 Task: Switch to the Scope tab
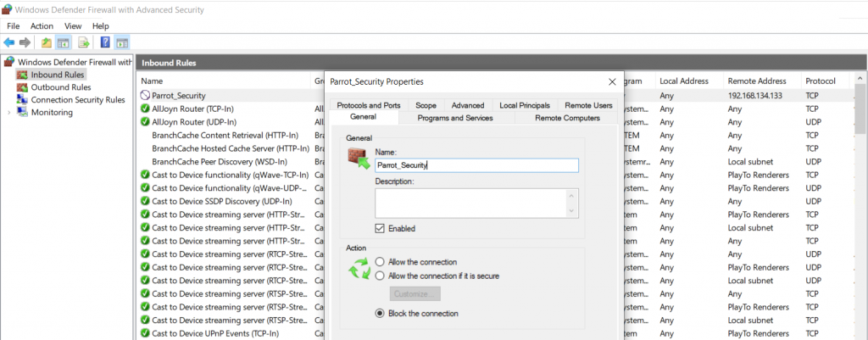click(426, 105)
